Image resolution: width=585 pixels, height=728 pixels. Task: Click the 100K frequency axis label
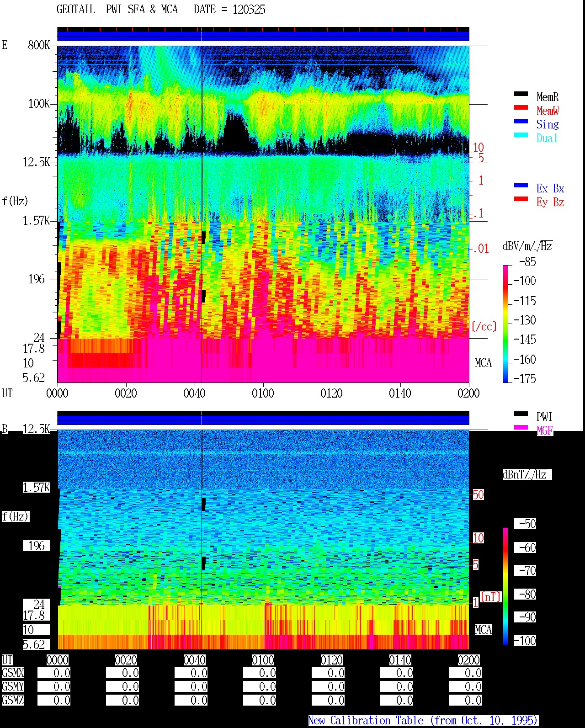[x=39, y=103]
